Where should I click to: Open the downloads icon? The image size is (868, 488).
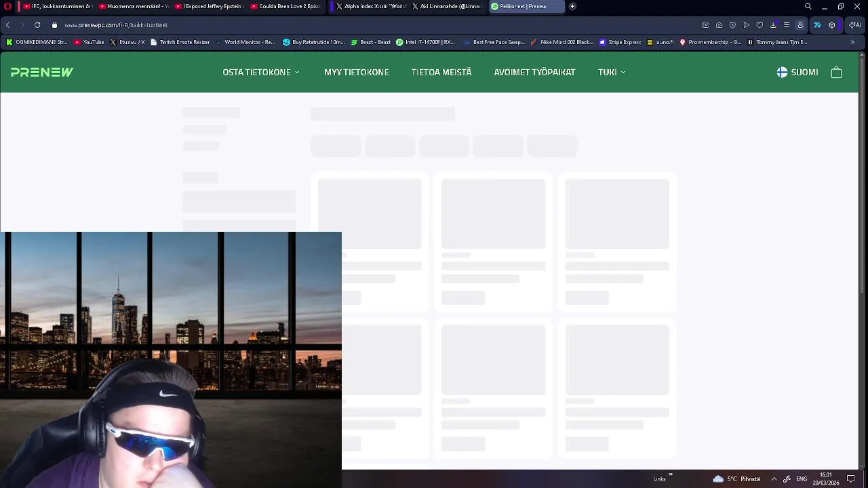click(773, 25)
